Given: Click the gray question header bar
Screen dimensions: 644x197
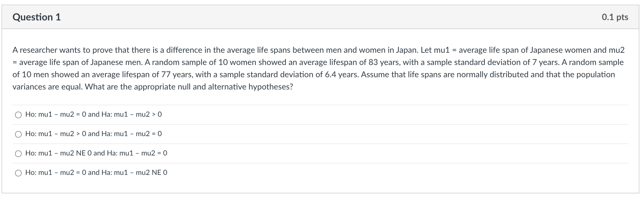Looking at the screenshot, I should (320, 17).
